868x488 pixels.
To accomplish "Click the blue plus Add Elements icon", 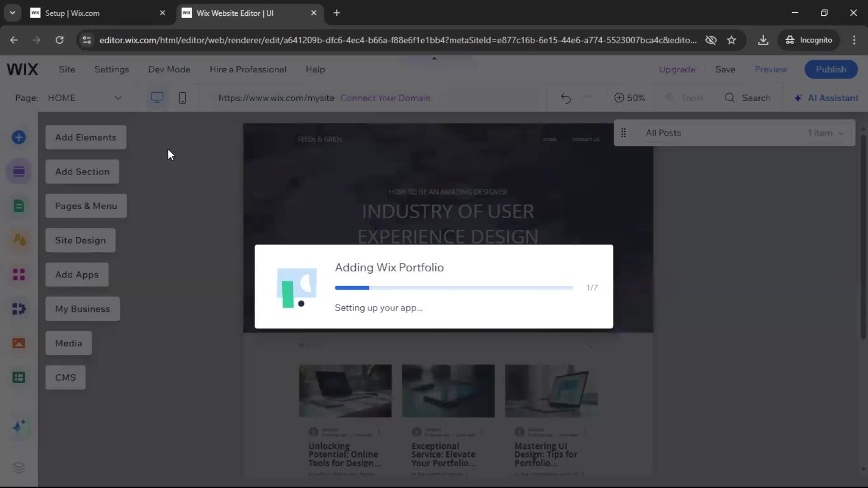I will point(19,137).
